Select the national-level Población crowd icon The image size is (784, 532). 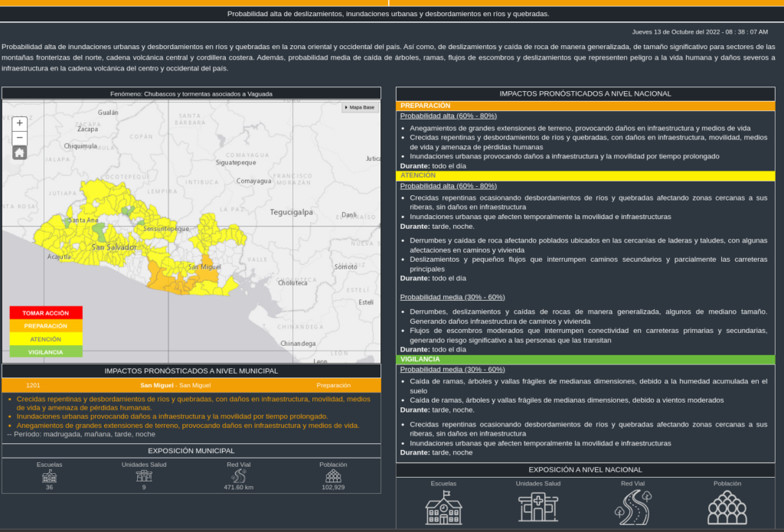(x=727, y=508)
